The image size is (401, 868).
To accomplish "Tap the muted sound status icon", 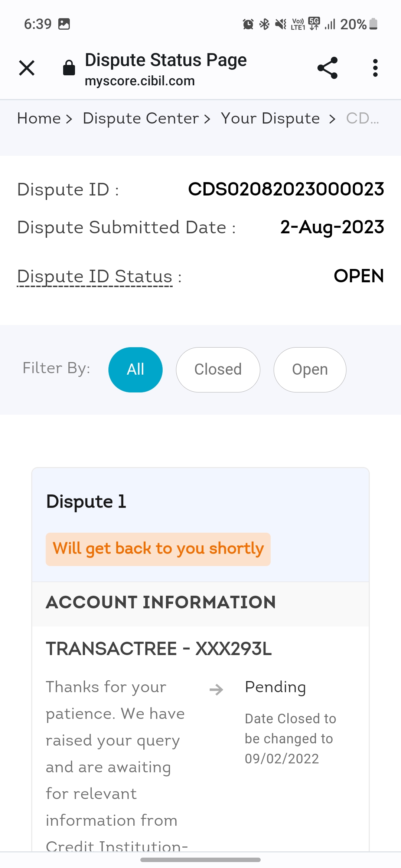I will pos(281,24).
